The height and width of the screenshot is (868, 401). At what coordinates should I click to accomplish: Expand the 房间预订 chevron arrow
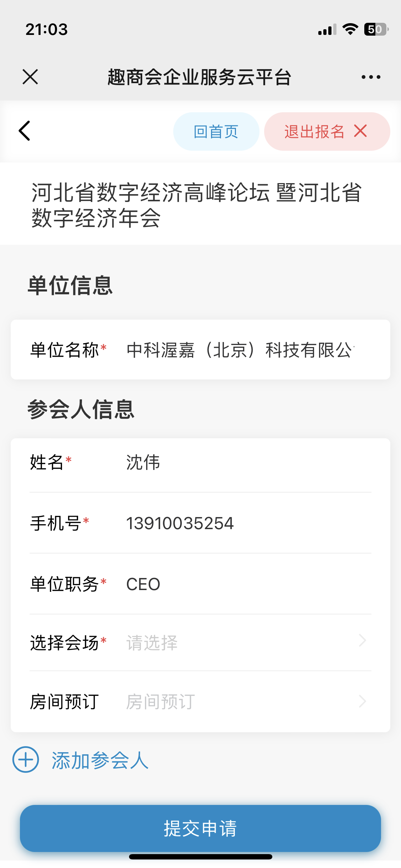click(x=363, y=701)
